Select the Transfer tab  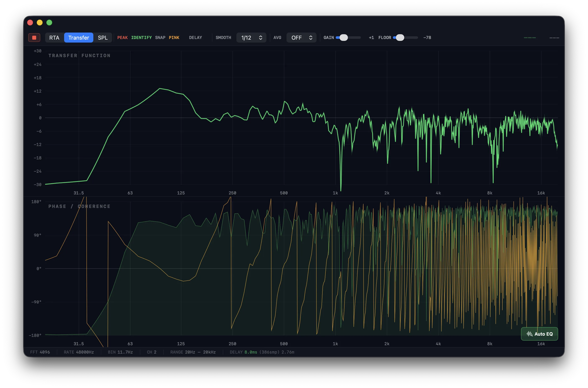pos(79,38)
